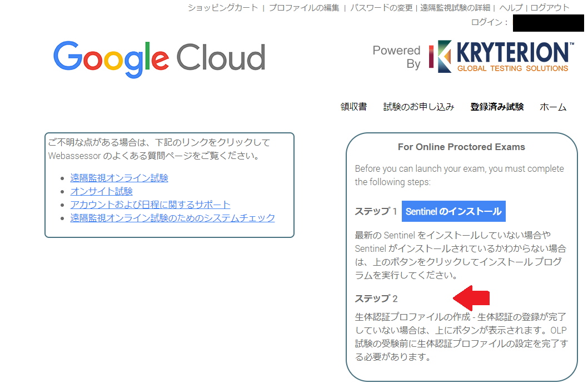
Task: Select the 登録済み試験 menu item
Action: [497, 107]
